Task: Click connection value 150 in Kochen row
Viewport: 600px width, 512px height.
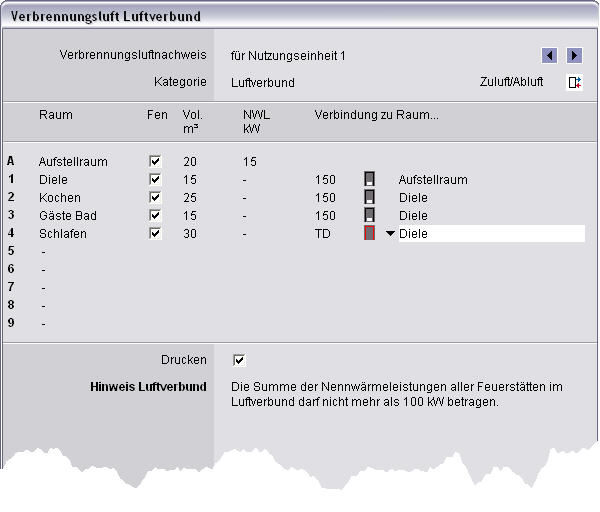Action: pyautogui.click(x=325, y=198)
